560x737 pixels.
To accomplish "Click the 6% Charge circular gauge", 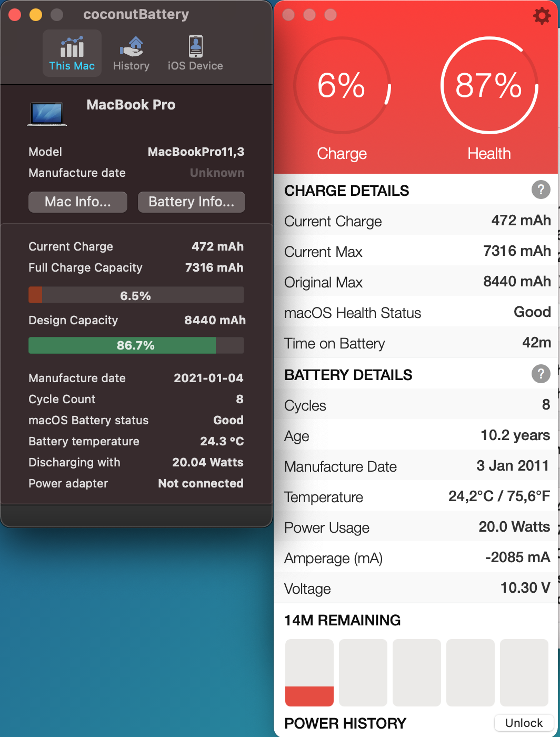I will pos(342,86).
